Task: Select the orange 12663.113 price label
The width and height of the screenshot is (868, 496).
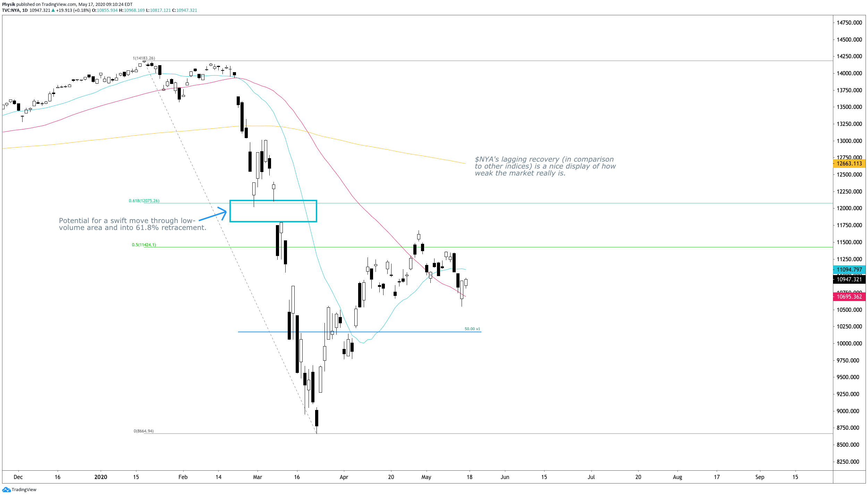Action: click(x=849, y=163)
